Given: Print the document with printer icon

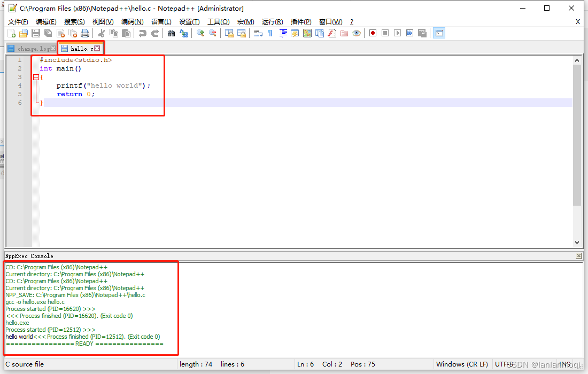Looking at the screenshot, I should point(85,33).
